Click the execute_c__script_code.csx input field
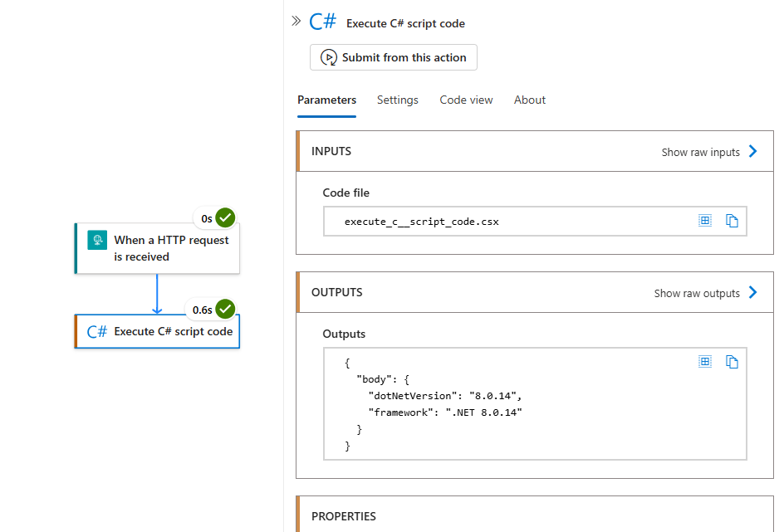 click(x=498, y=221)
